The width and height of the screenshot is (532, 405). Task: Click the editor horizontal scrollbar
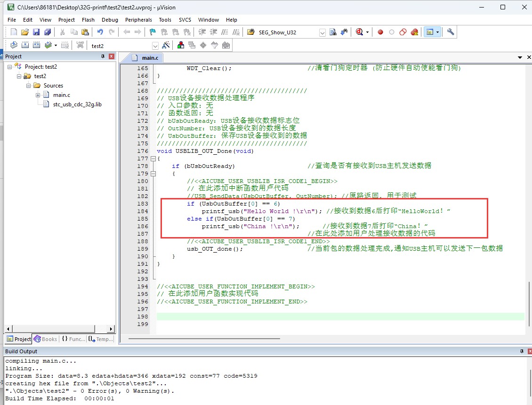coord(204,338)
